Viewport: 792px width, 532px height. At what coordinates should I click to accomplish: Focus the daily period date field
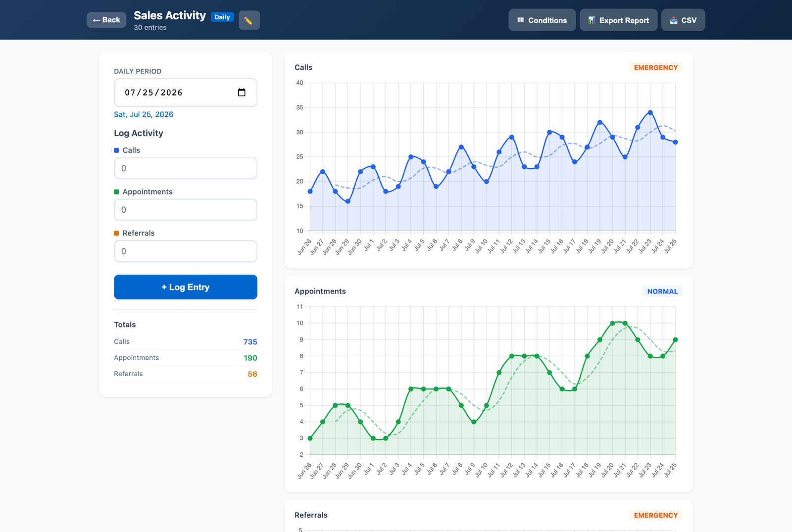point(186,93)
